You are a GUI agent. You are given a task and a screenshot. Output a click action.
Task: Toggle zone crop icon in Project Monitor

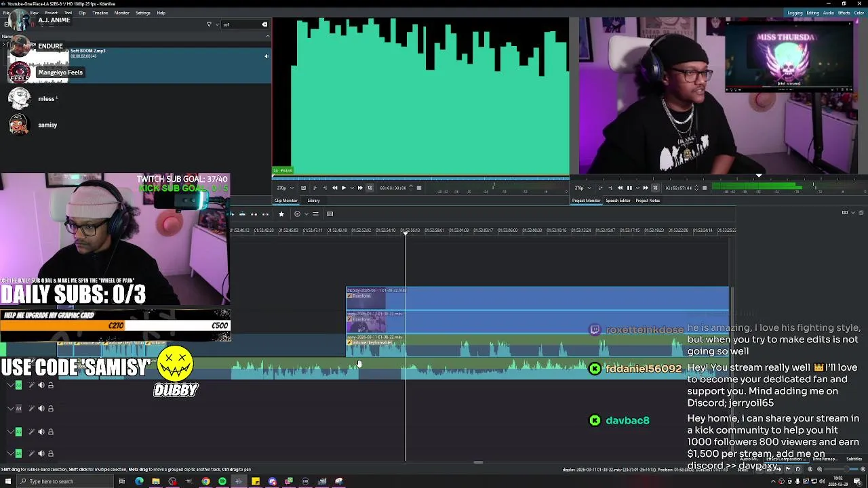pyautogui.click(x=655, y=188)
